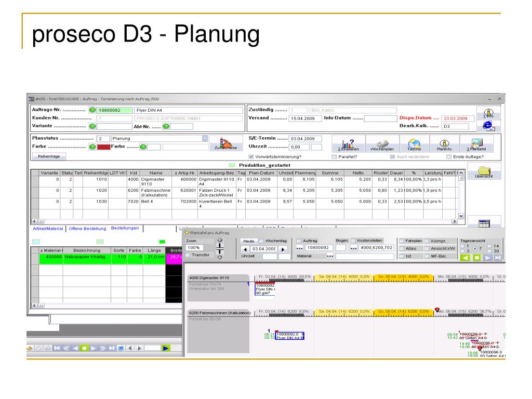This screenshot has width=532, height=399.
Task: Click the green lookup icon beside Auftrags-Nr.
Action: point(92,110)
